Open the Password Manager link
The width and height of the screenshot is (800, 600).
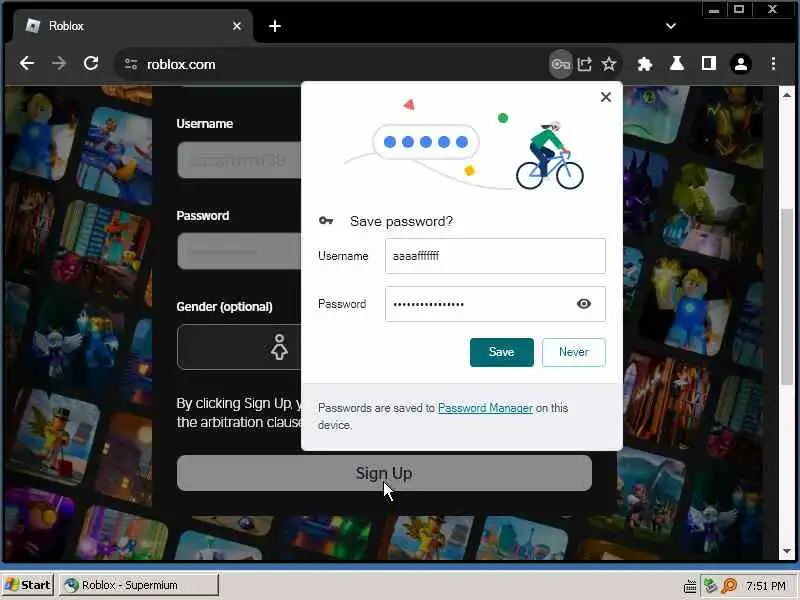(485, 408)
